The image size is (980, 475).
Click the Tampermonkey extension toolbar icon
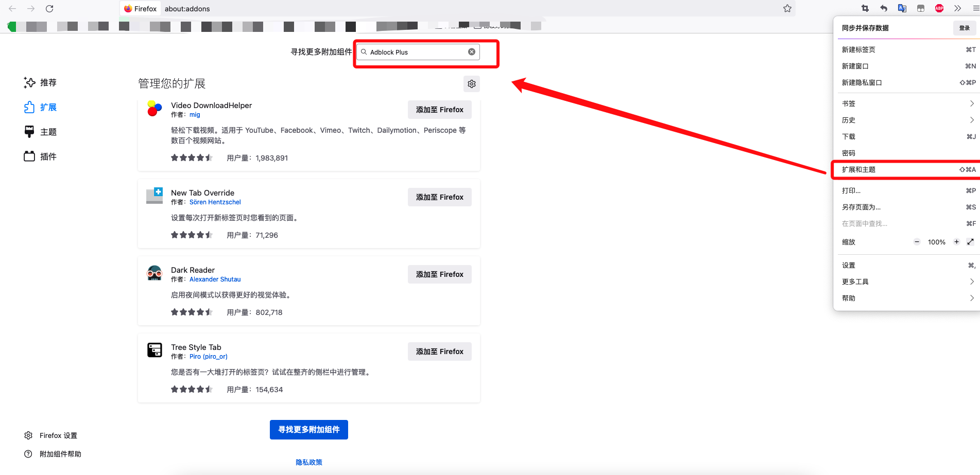click(x=921, y=8)
